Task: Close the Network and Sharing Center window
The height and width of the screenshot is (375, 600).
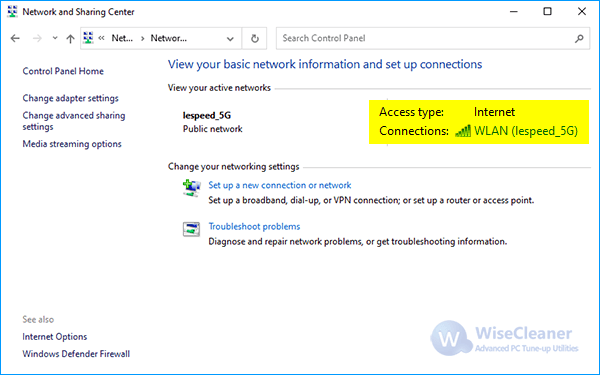Action: 582,11
